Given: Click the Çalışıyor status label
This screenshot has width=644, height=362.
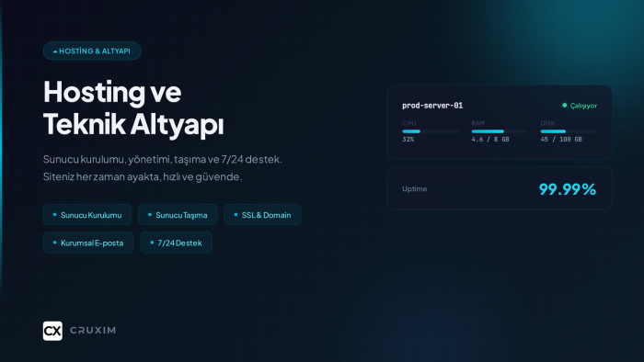Looking at the screenshot, I should (x=583, y=106).
